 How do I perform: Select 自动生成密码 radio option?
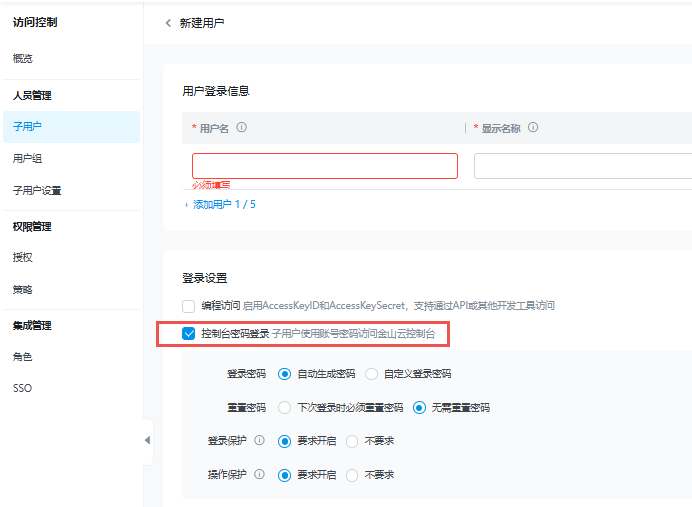coord(284,374)
